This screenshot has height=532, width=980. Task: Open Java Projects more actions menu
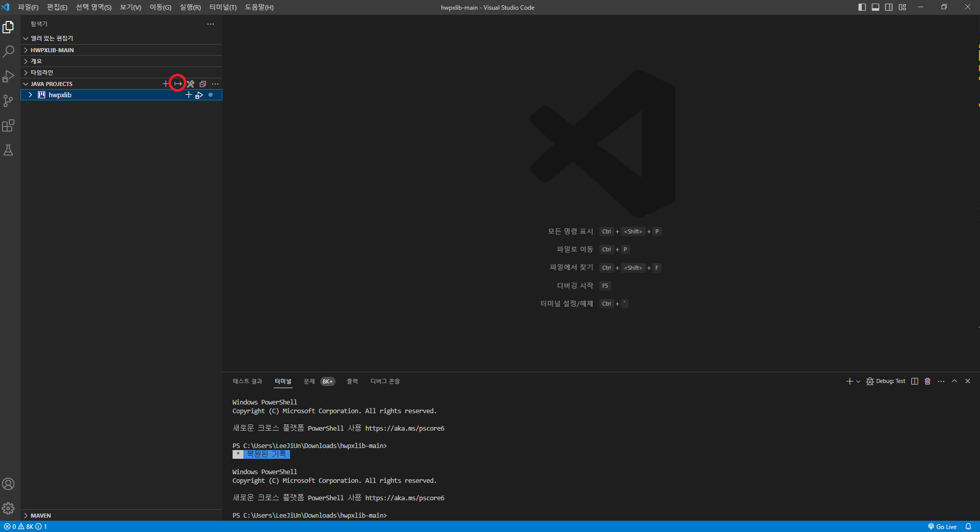(x=215, y=83)
